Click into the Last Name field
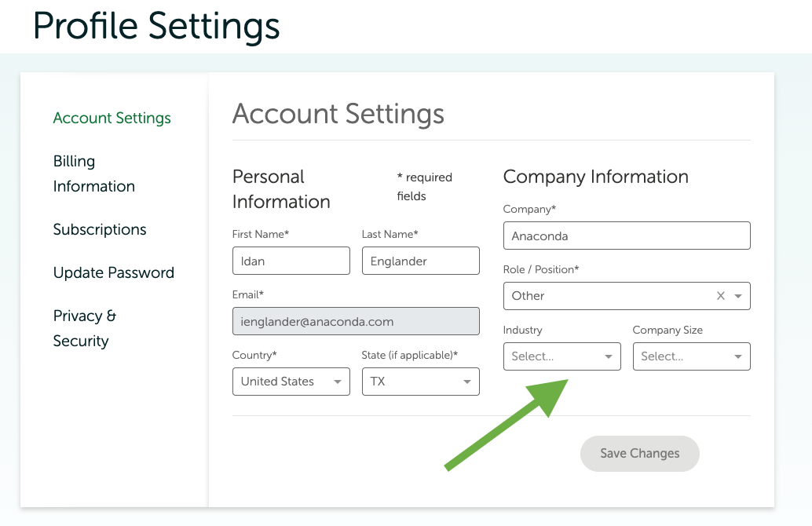Screen dimensions: 812x526 (x=420, y=261)
